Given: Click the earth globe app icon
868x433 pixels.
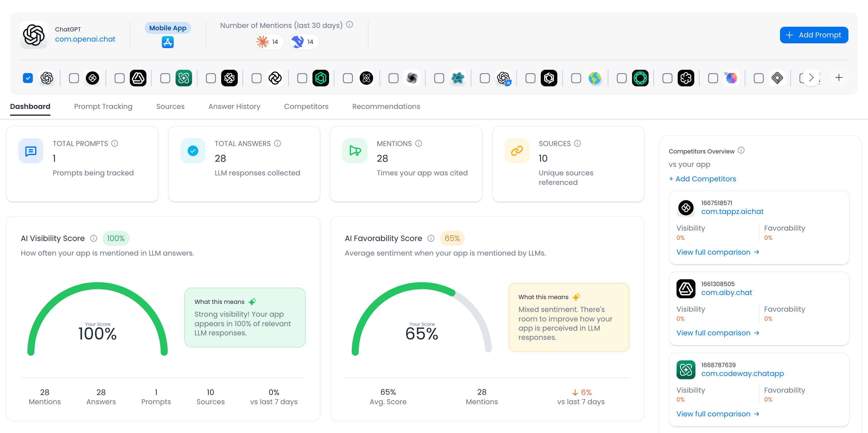Looking at the screenshot, I should [x=595, y=78].
